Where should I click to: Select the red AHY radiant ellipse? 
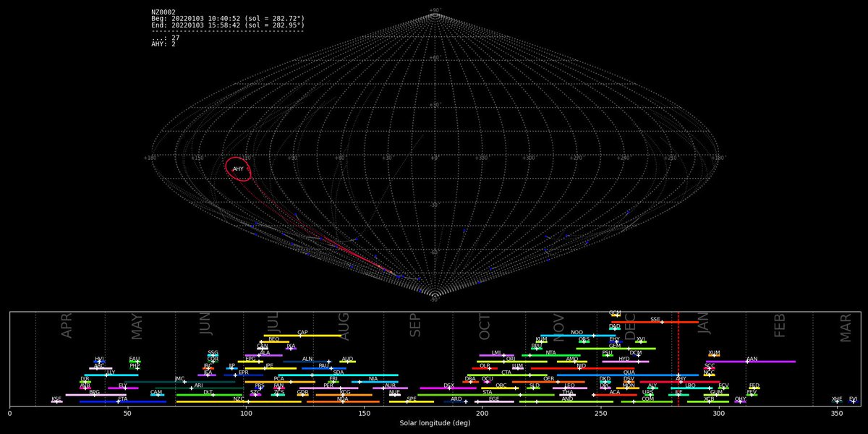[x=239, y=169]
